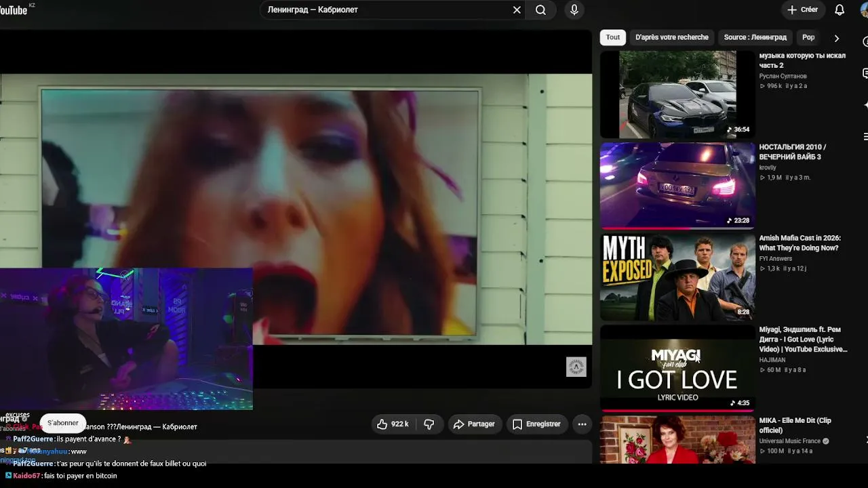Viewport: 868px width, 488px height.
Task: Subscribe with the S'abonner button
Action: [x=63, y=423]
